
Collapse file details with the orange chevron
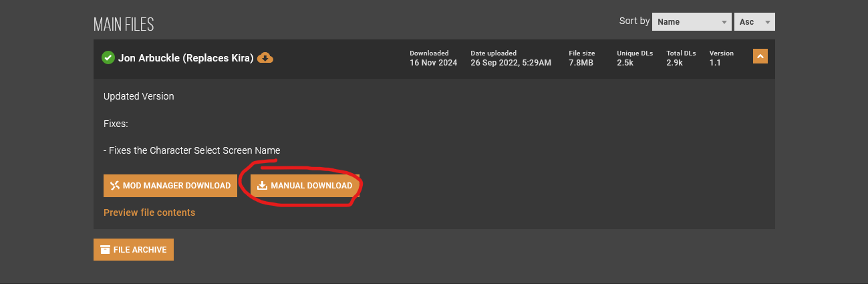coord(760,57)
